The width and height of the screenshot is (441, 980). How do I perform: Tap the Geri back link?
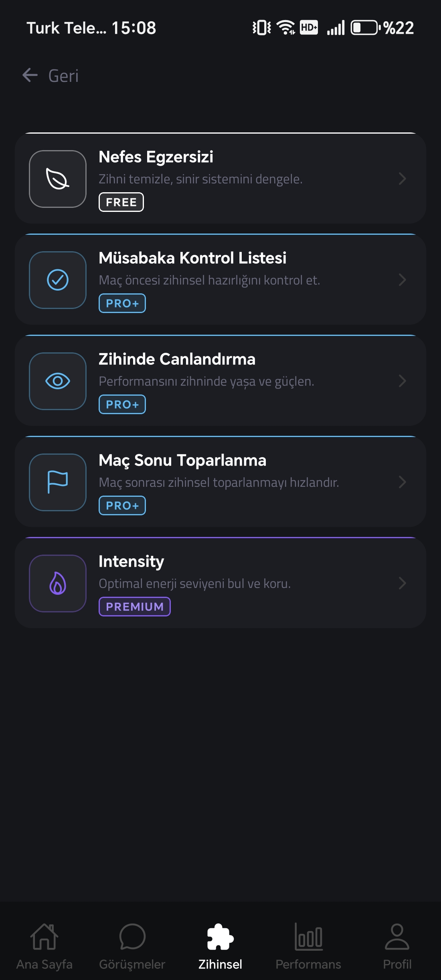pyautogui.click(x=63, y=76)
